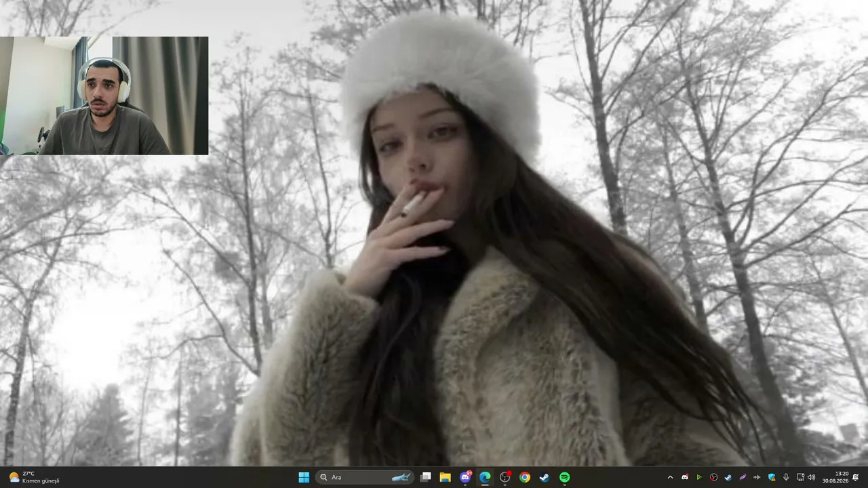Image resolution: width=868 pixels, height=488 pixels.
Task: Open the weather widget showing 27°C
Action: point(34,477)
